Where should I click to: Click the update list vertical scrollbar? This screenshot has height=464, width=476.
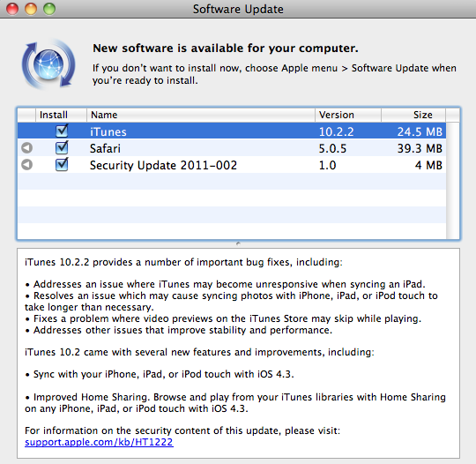click(x=452, y=181)
